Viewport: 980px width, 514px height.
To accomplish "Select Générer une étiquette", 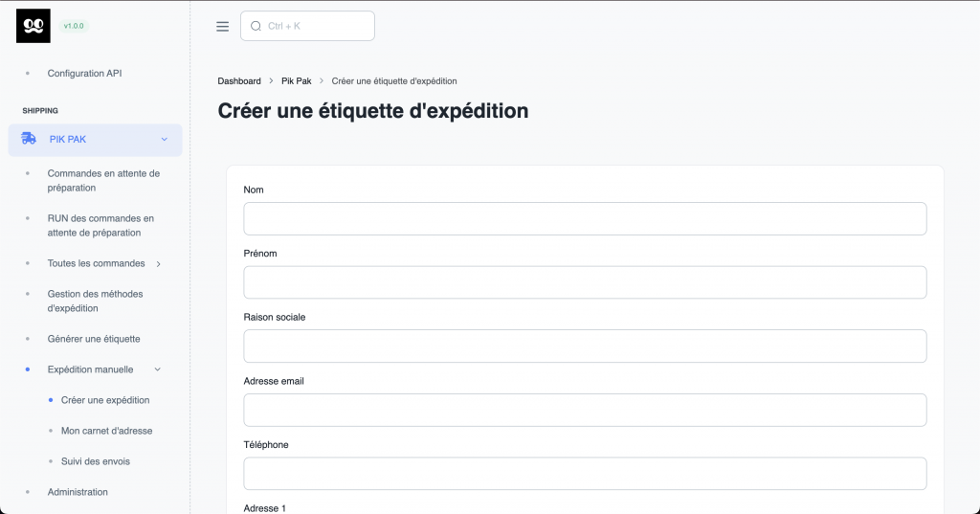I will (94, 339).
